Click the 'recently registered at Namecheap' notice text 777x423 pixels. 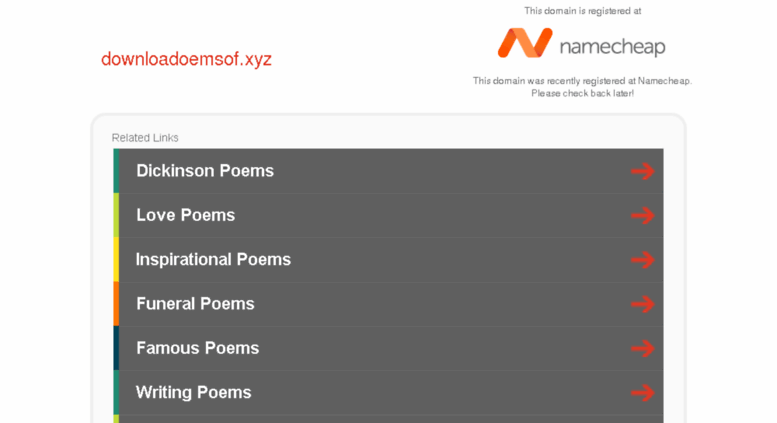582,87
